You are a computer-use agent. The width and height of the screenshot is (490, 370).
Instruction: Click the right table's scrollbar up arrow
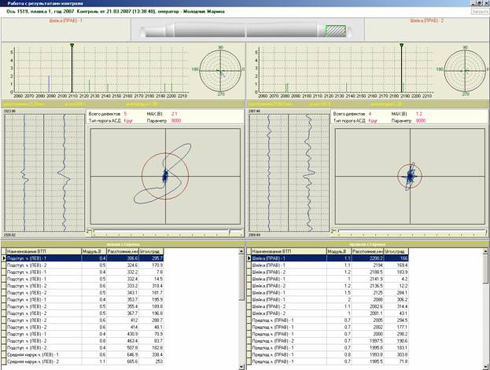pos(487,251)
